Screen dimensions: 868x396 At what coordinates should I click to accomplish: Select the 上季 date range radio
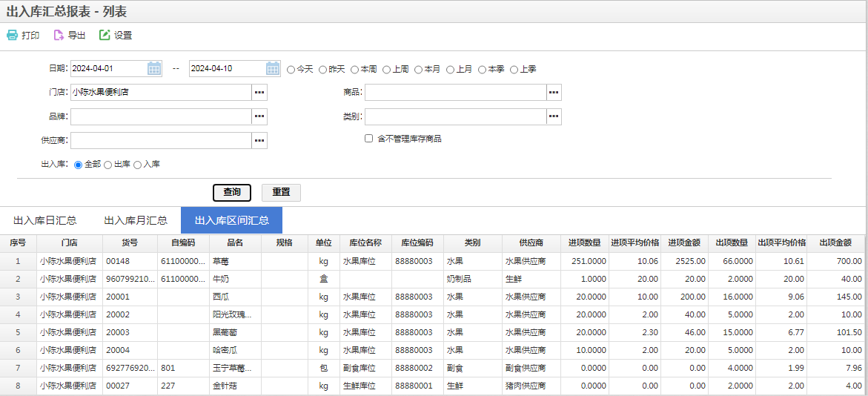tap(514, 70)
